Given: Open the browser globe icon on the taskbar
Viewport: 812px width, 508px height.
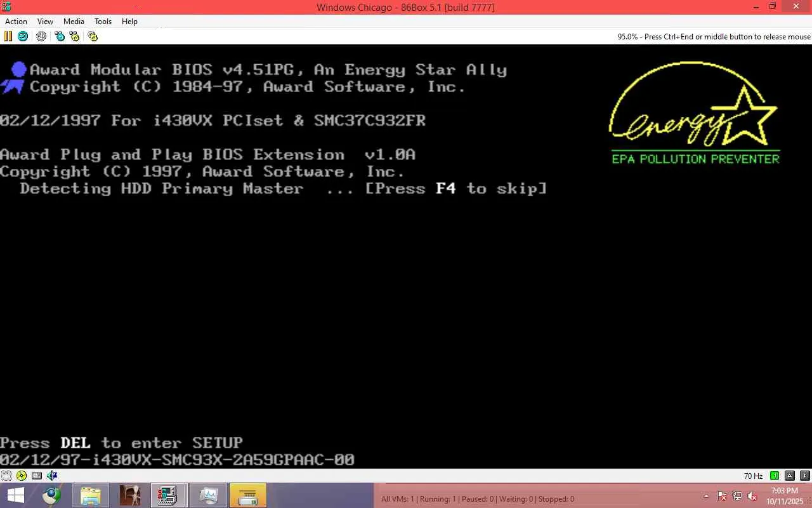Looking at the screenshot, I should click(x=52, y=495).
